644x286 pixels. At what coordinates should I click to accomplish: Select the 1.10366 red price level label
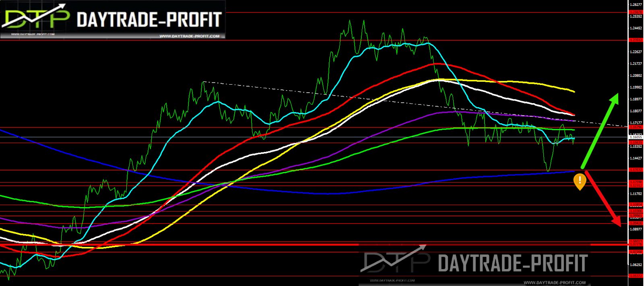coord(636,211)
